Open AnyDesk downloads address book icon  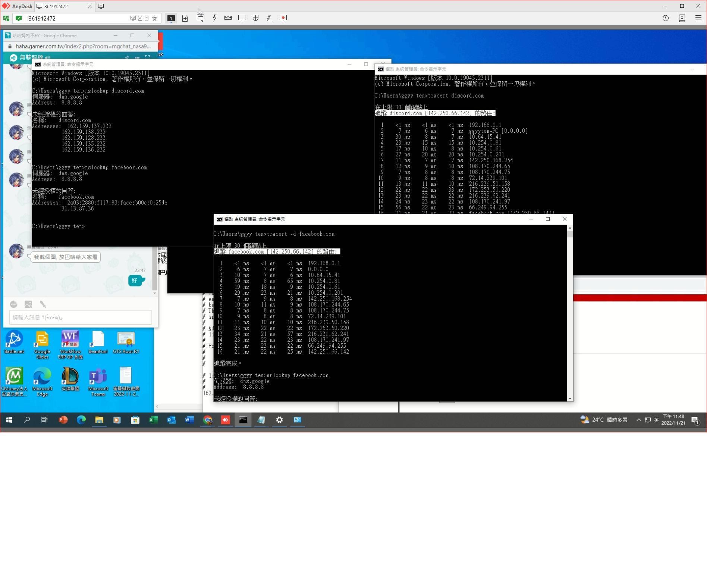682,18
